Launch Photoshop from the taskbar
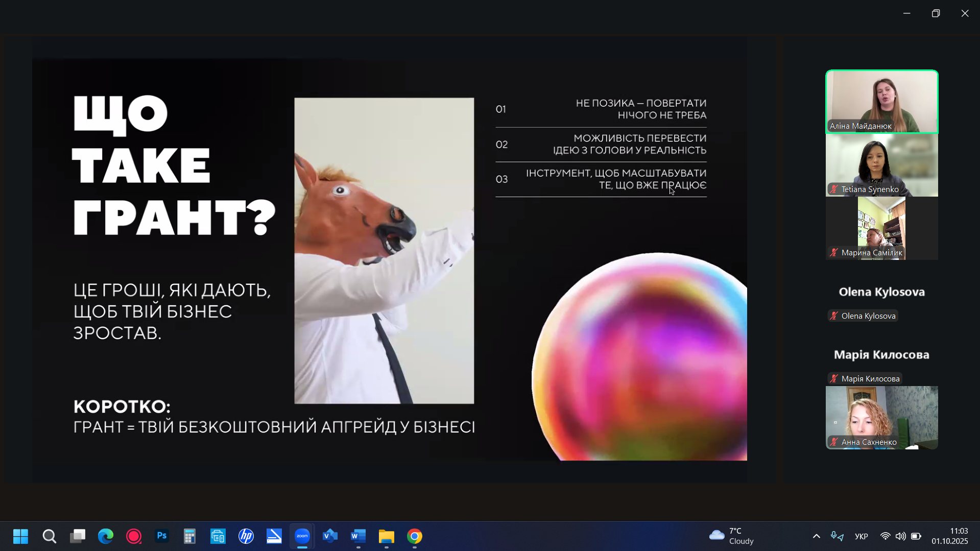 (x=162, y=536)
